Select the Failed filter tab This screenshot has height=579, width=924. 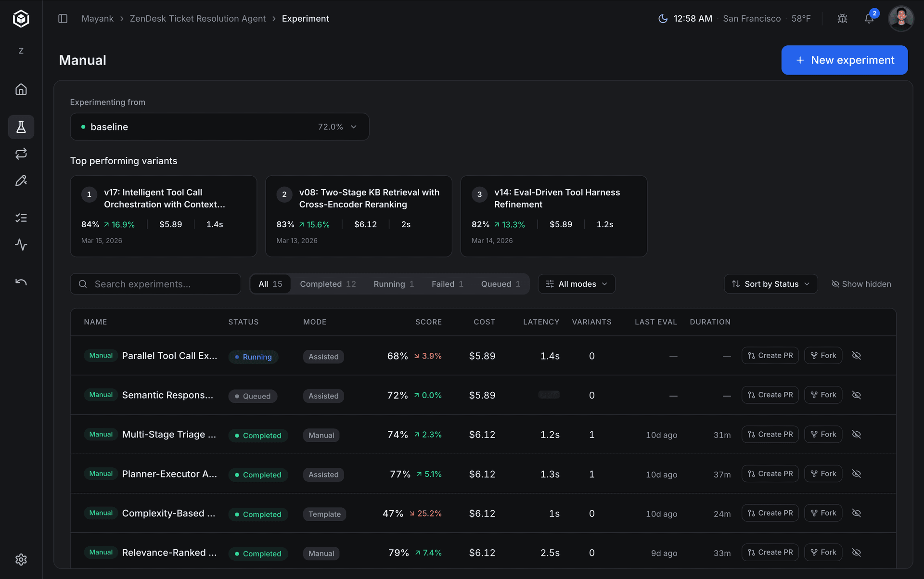447,284
